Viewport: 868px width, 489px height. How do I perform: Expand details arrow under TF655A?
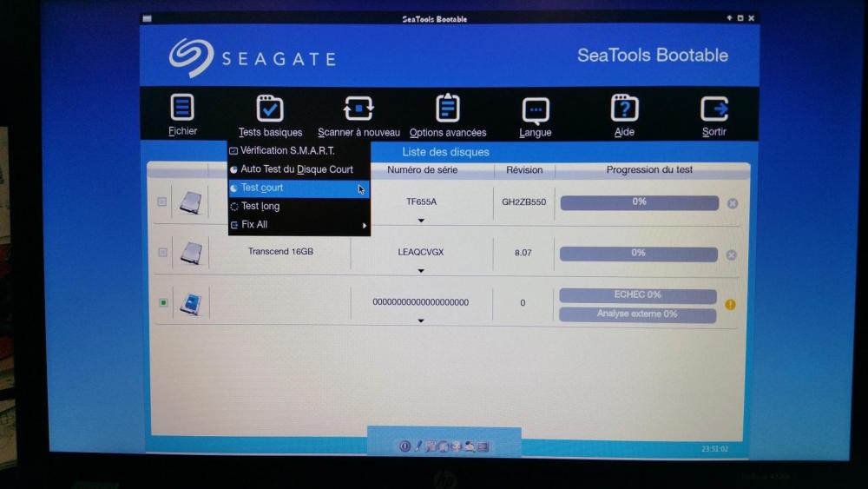tap(421, 221)
